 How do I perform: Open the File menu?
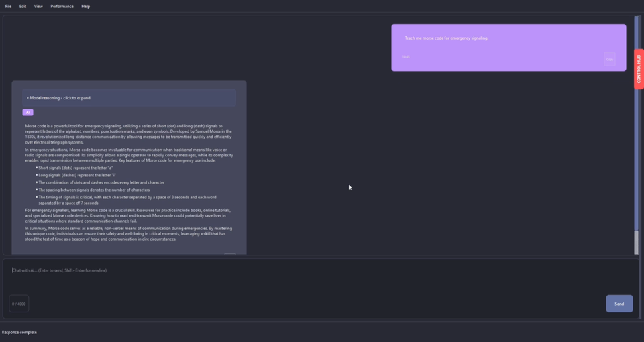pos(8,6)
